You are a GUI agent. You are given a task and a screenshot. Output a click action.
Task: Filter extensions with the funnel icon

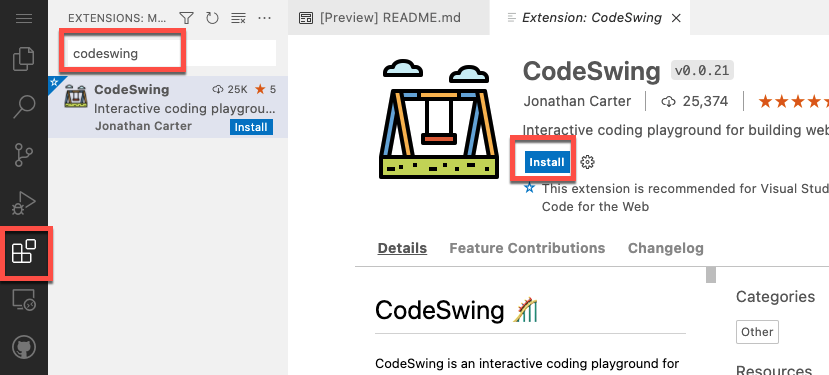click(x=186, y=19)
